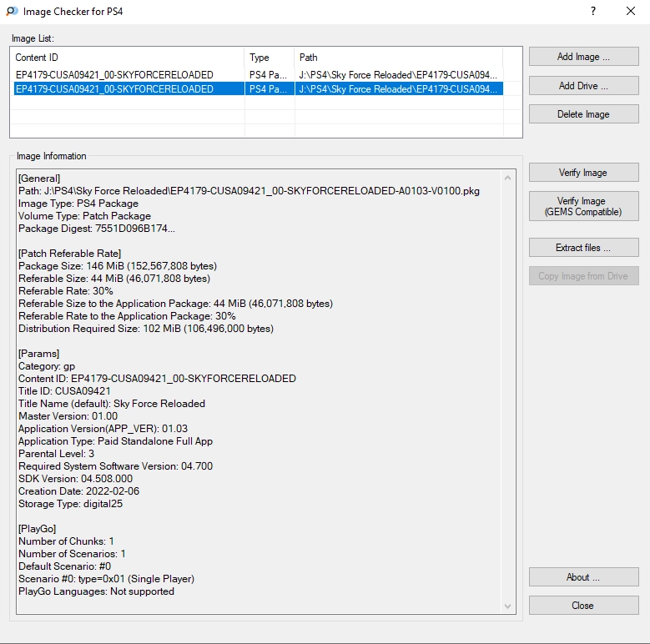The width and height of the screenshot is (650, 644).
Task: Start verification with the plain Verify Image button
Action: coord(583,173)
